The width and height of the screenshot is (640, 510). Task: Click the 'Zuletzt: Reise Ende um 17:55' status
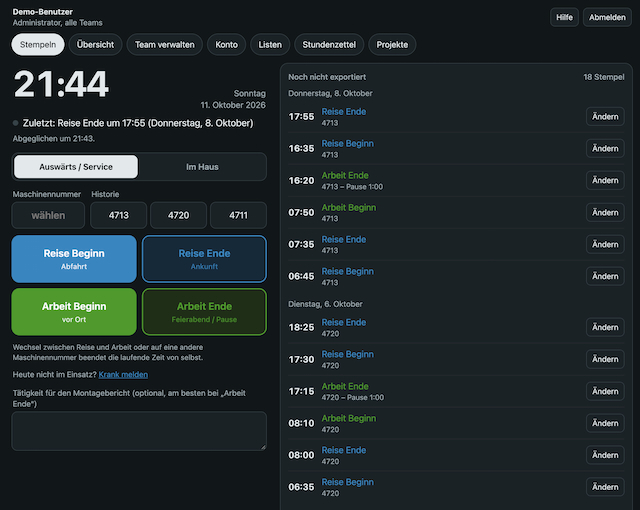138,123
